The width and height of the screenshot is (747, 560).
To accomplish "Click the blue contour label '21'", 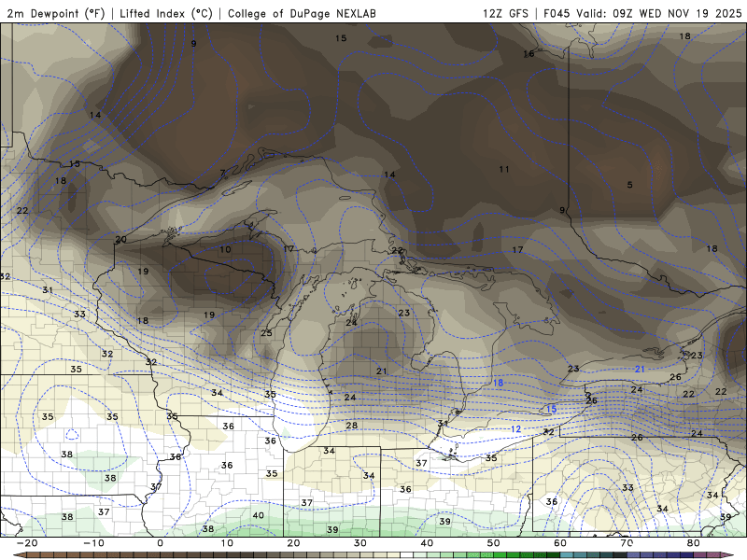I will point(640,369).
